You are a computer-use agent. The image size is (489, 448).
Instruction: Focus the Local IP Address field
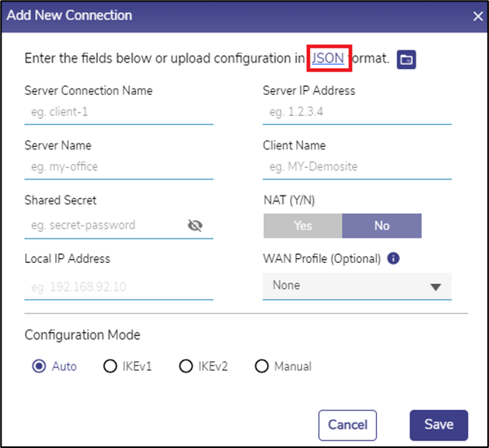[119, 286]
